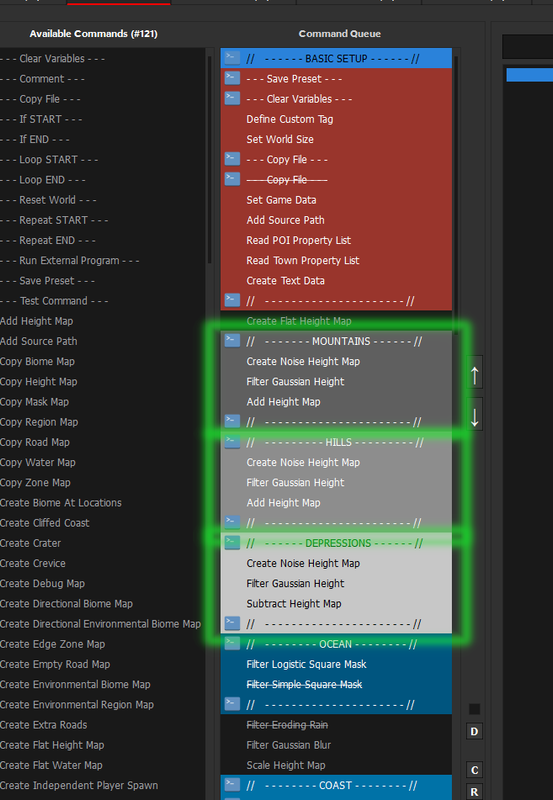
Task: Choose Loop END in Available Commands
Action: pyautogui.click(x=102, y=180)
